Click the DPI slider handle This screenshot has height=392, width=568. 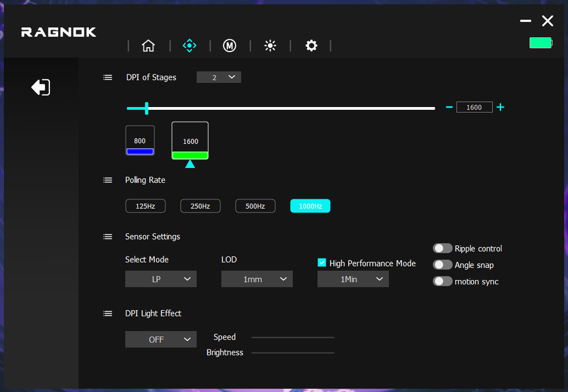click(x=146, y=108)
